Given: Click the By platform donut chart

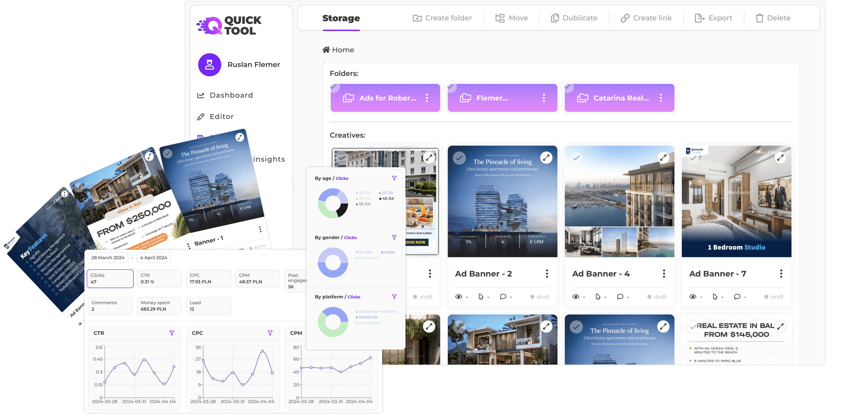Looking at the screenshot, I should coord(333,322).
